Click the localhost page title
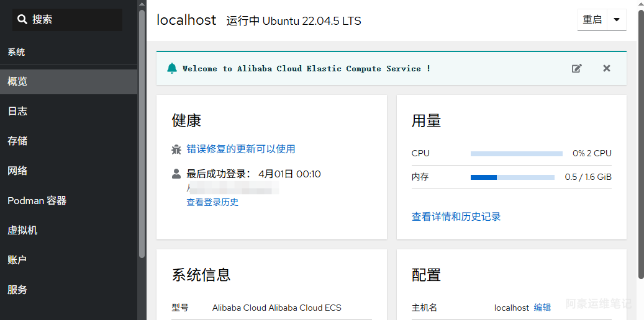The image size is (644, 320). 186,20
